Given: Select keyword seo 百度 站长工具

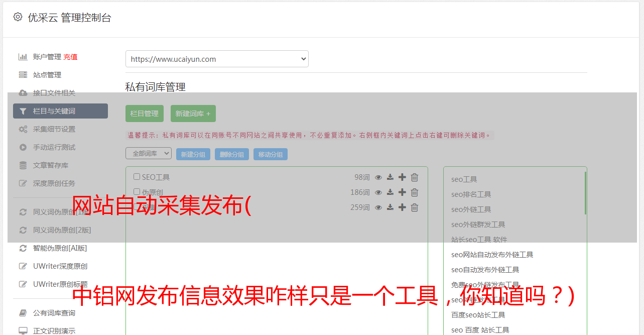Looking at the screenshot, I should click(480, 330).
